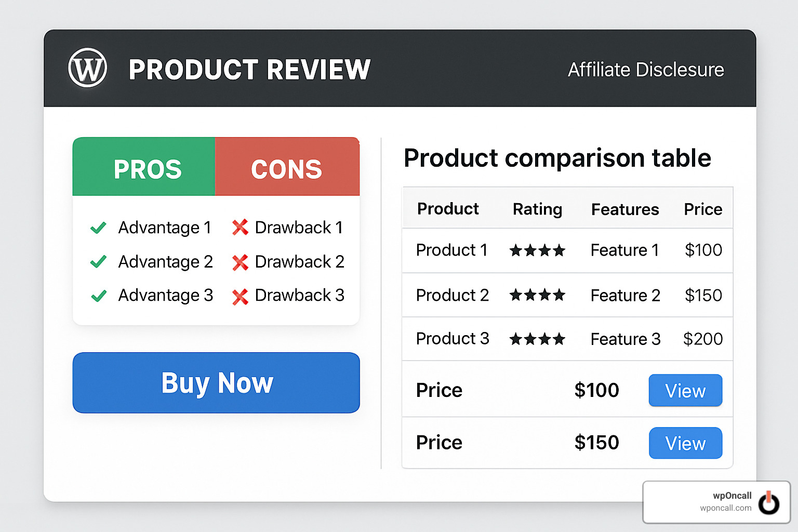Click the green checkmark beside Advantage 3
798x532 pixels.
pos(98,296)
